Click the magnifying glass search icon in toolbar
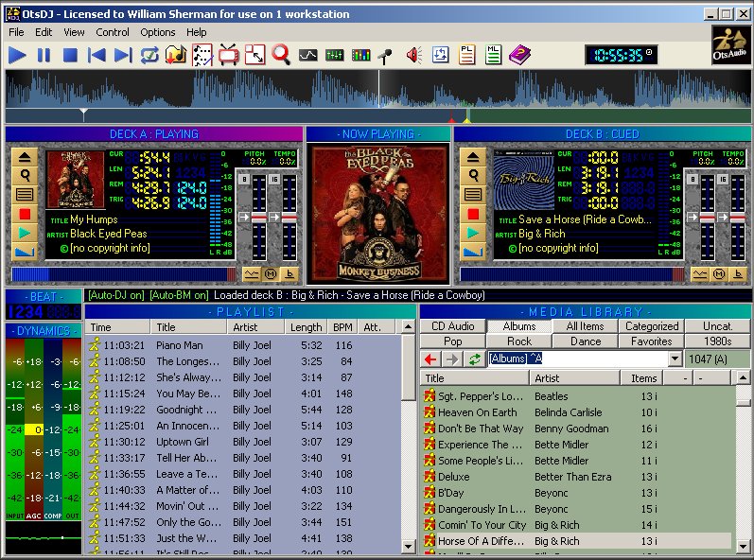This screenshot has width=754, height=560. (x=281, y=55)
